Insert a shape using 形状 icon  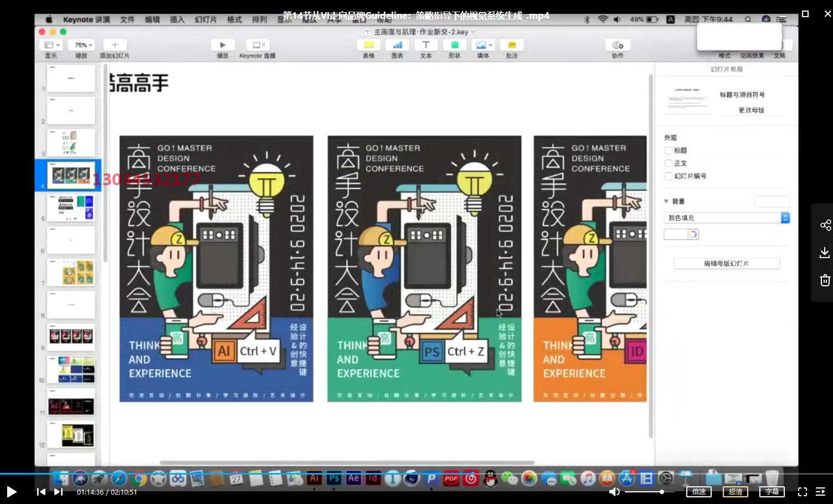454,45
